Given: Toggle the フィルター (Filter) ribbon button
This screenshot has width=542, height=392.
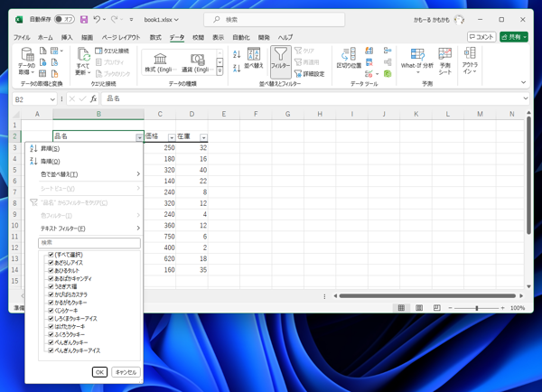Looking at the screenshot, I should point(280,61).
